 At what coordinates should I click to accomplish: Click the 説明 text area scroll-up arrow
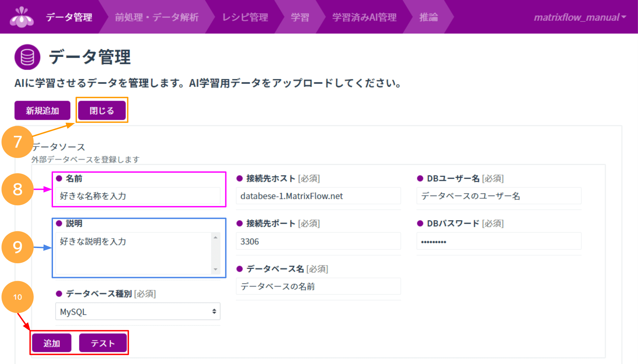(x=216, y=237)
